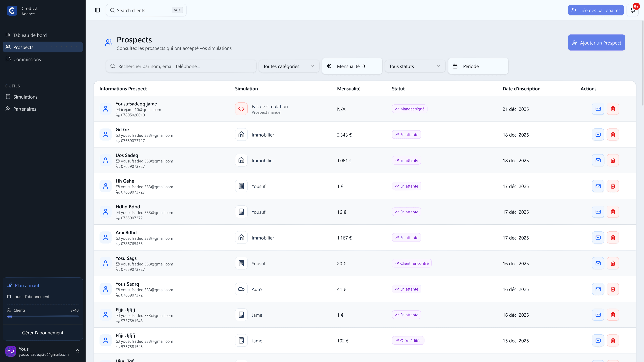Change Mandat signé status of Yousufsadeqq jame
The image size is (644, 362).
(x=410, y=109)
